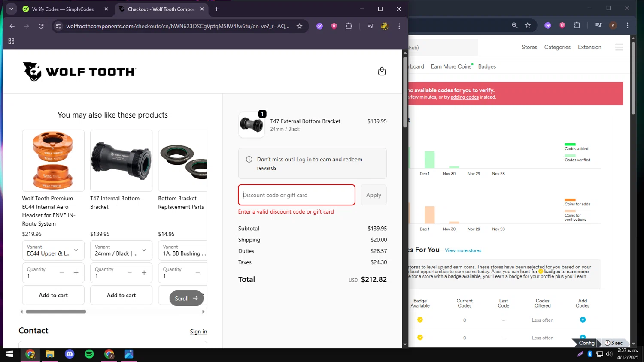Focus the Discount code or gift card field
Image resolution: width=644 pixels, height=362 pixels.
tap(297, 195)
